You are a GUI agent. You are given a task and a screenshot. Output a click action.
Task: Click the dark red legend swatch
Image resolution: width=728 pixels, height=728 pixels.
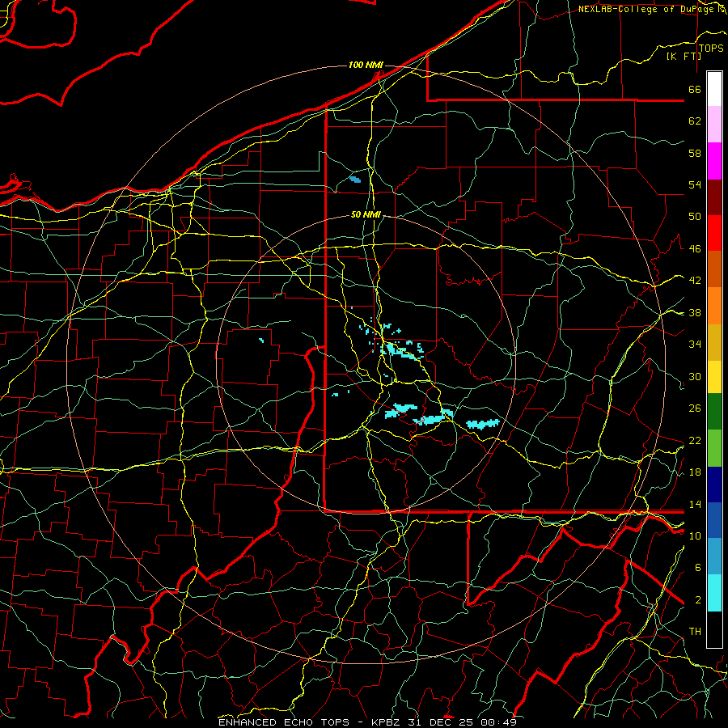click(x=714, y=197)
